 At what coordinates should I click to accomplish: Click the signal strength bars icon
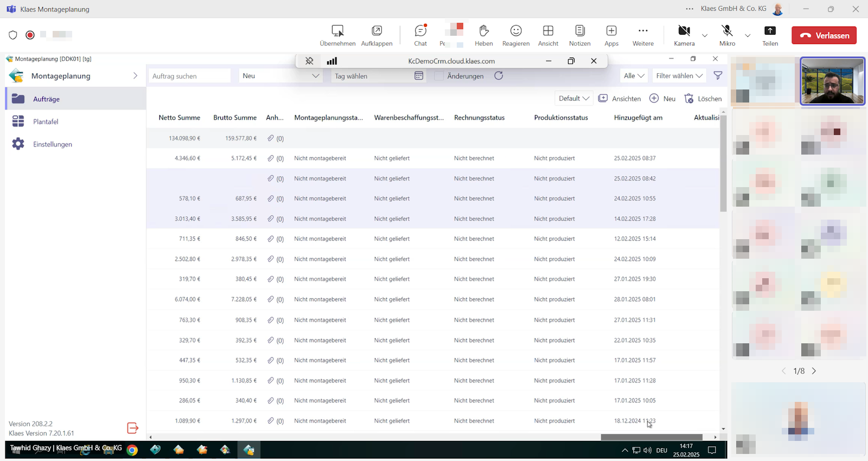pos(332,61)
